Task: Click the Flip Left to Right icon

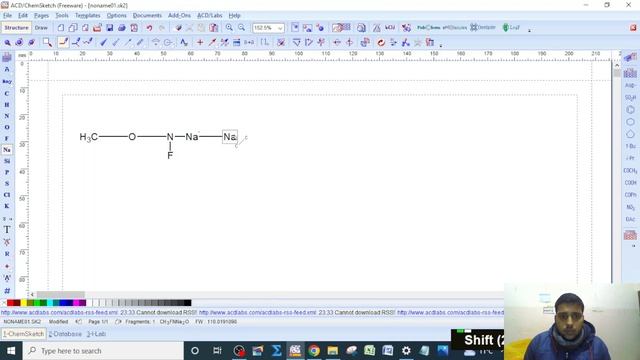Action: pos(337,42)
